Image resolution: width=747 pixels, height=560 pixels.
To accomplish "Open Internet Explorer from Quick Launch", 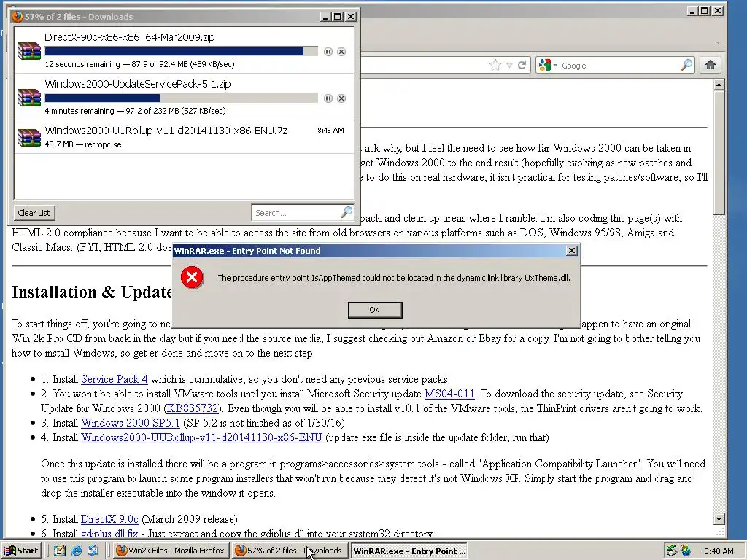I will click(76, 551).
